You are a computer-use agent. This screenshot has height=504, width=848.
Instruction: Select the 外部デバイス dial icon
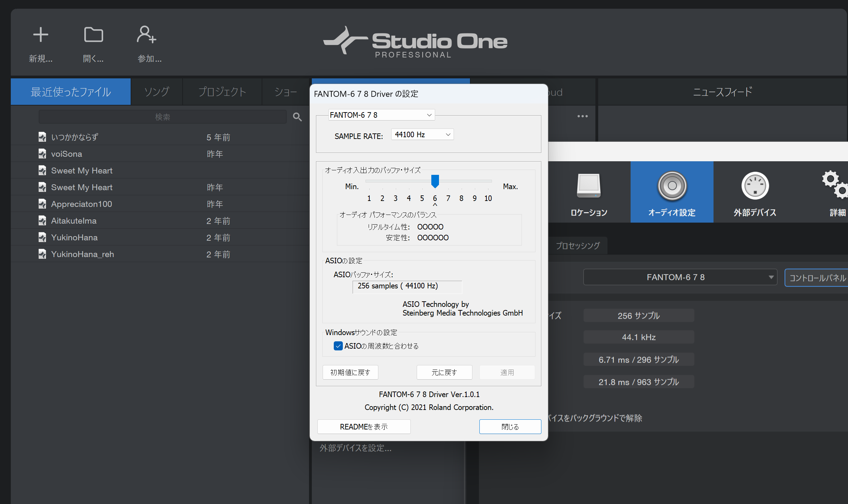pos(755,186)
